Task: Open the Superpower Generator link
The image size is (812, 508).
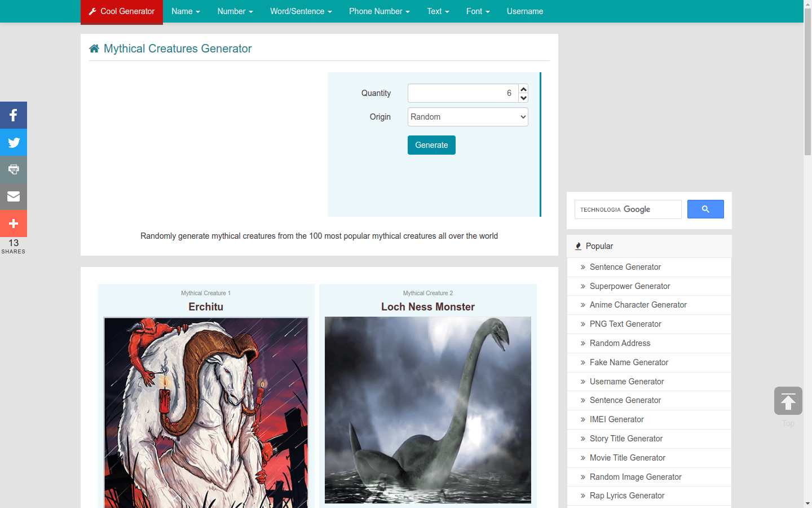Action: 629,286
